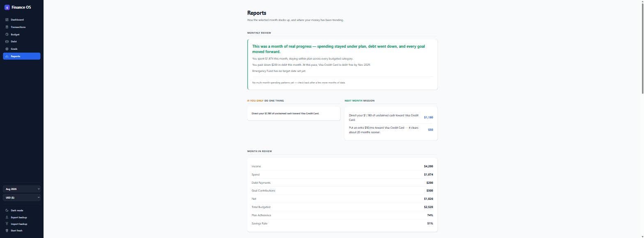Select the Budget icon in the sidebar

click(7, 35)
